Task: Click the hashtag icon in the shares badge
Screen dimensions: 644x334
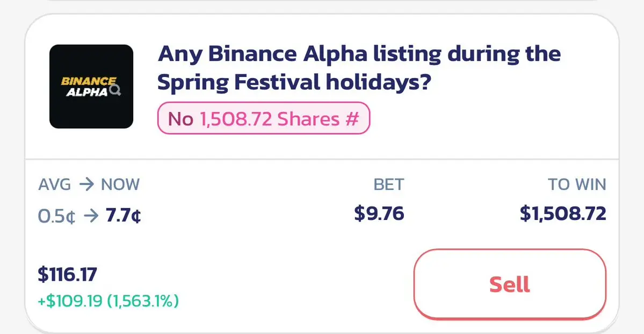Action: 352,118
